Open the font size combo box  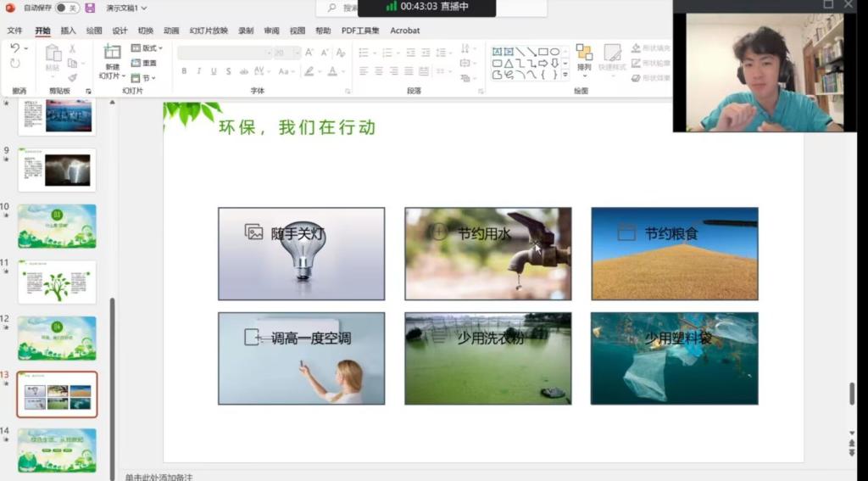point(287,53)
